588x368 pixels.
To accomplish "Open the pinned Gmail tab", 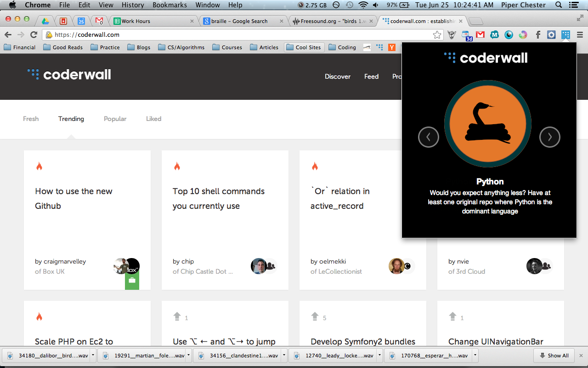I will 99,21.
